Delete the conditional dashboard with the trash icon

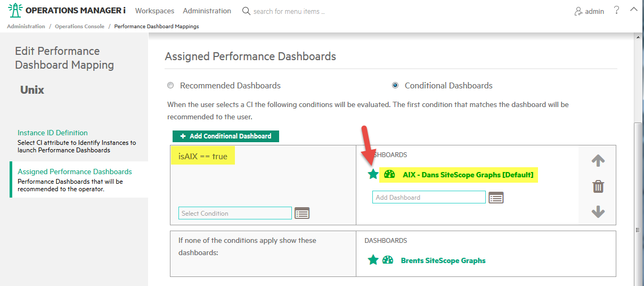point(598,186)
